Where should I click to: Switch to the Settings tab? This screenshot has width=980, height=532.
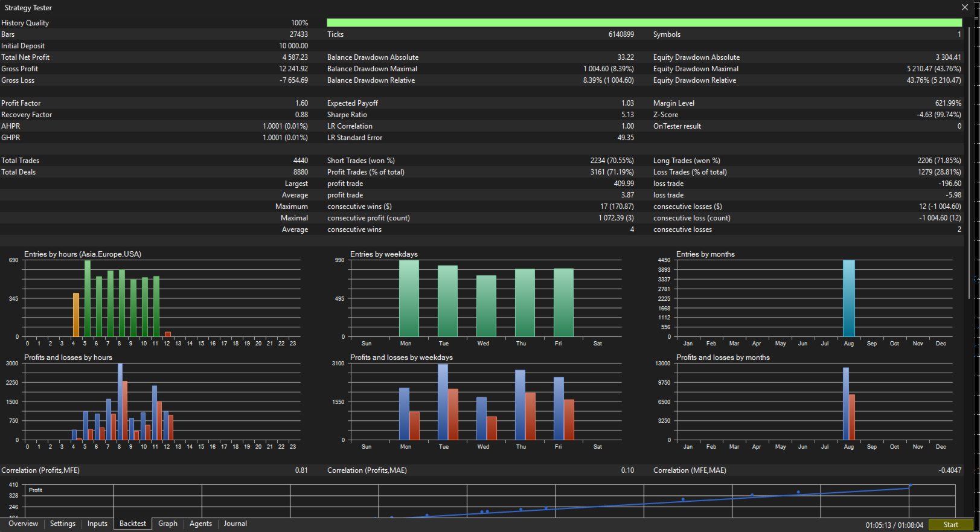(x=63, y=524)
